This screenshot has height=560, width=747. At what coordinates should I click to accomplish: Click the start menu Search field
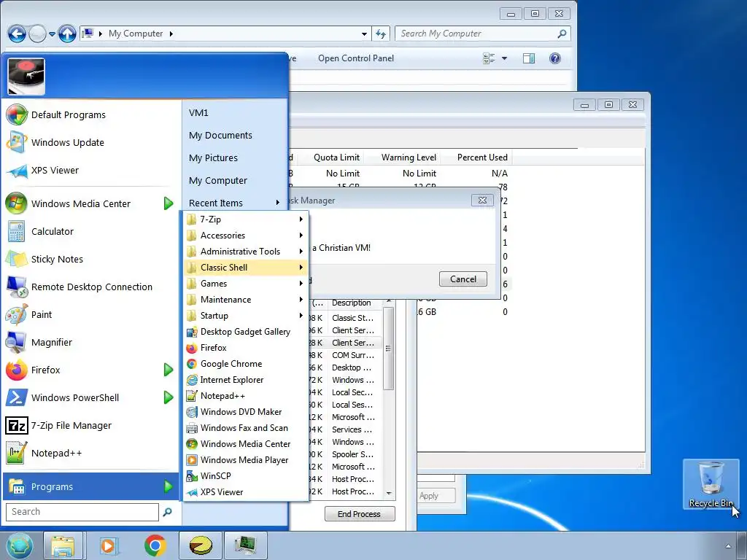click(82, 512)
